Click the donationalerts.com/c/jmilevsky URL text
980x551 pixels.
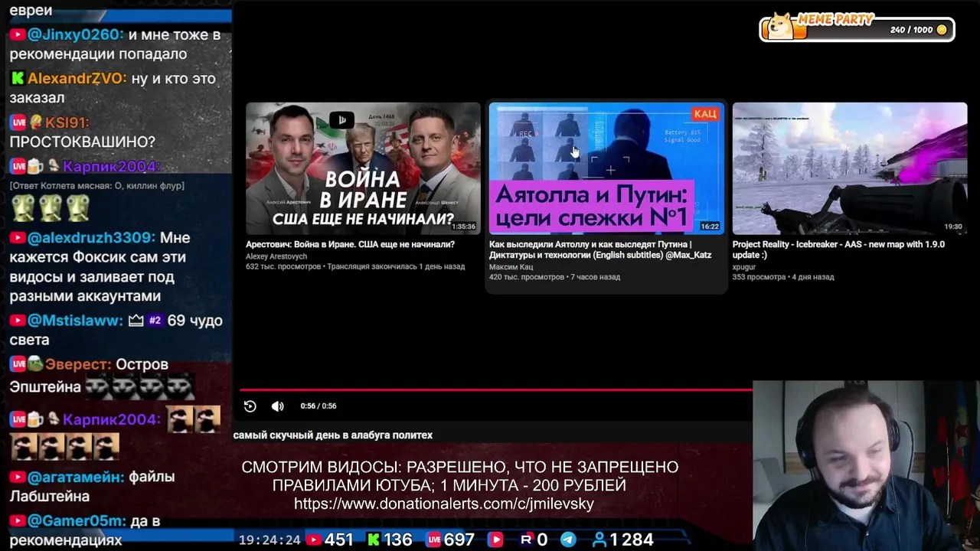(444, 504)
